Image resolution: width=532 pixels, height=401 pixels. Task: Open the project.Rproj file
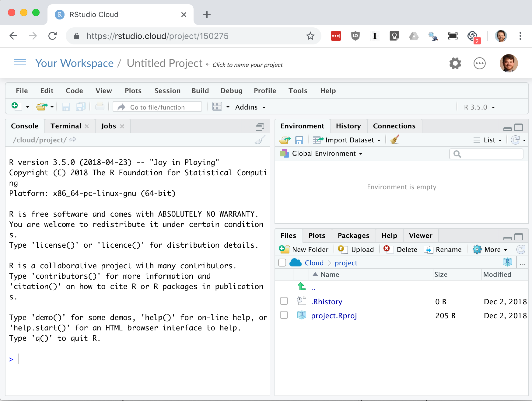tap(334, 316)
